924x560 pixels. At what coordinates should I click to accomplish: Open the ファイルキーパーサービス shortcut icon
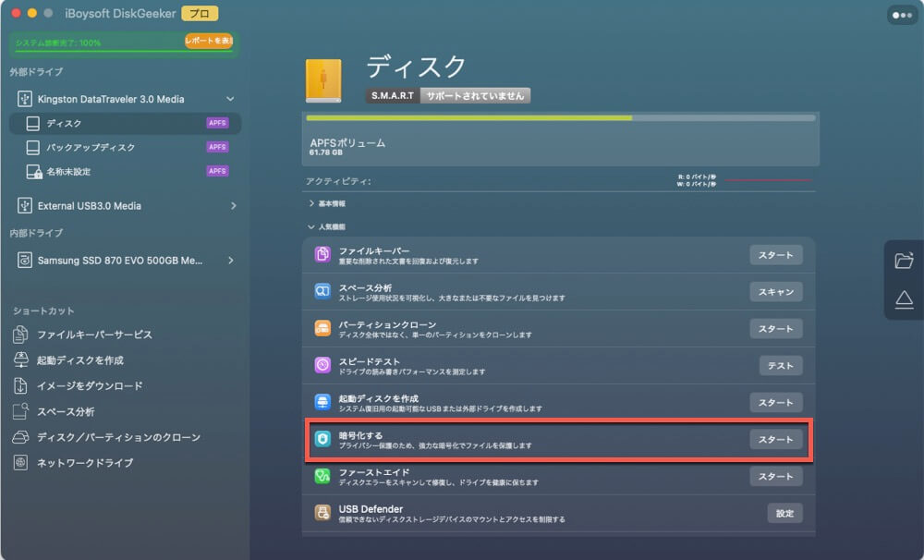coord(22,335)
